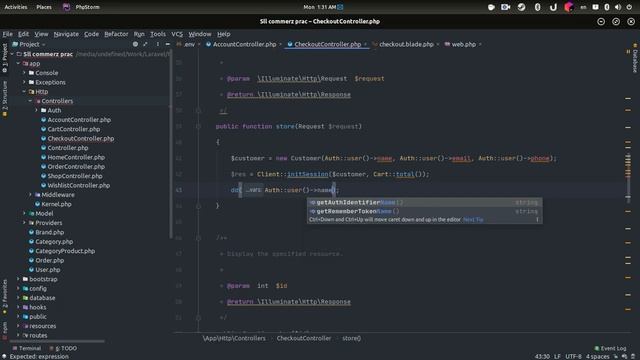Open the File menu
Viewport: 640px width, 360px height.
[7, 34]
